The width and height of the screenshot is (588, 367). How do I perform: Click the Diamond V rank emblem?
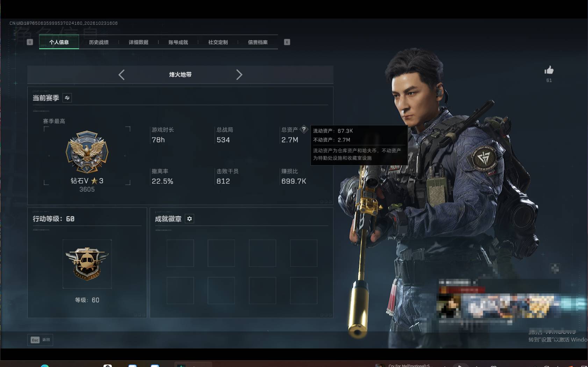coord(87,152)
